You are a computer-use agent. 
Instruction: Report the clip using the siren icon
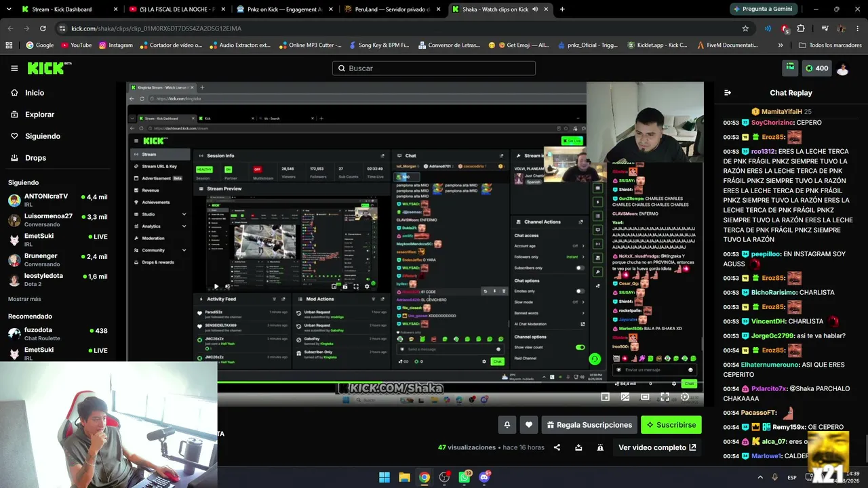[600, 447]
